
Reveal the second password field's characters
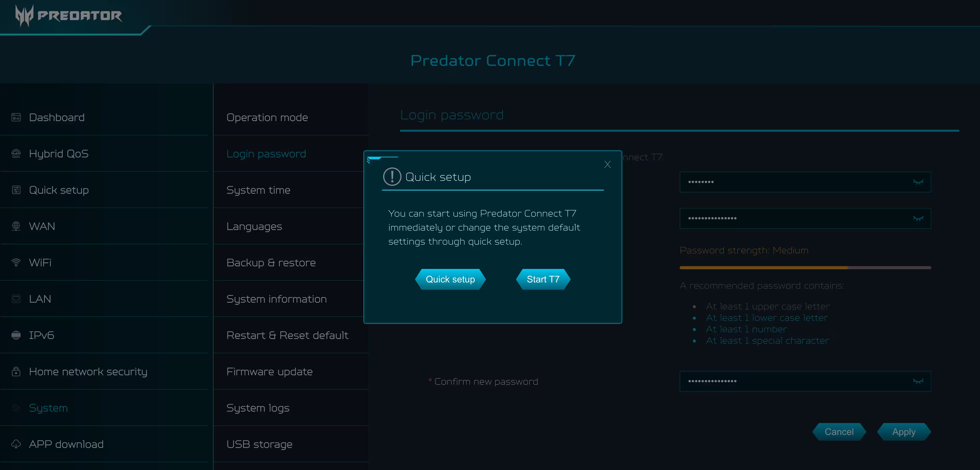918,218
